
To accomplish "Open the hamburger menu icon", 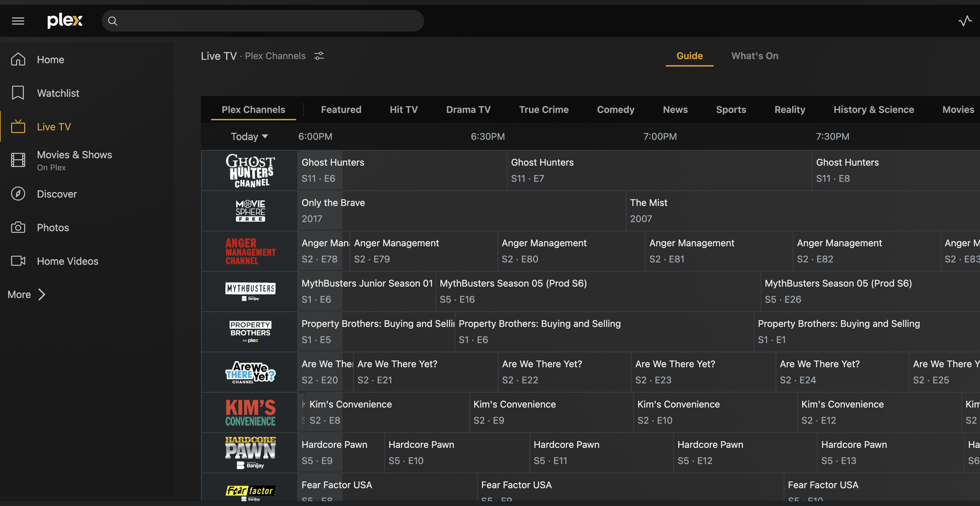I will click(18, 21).
